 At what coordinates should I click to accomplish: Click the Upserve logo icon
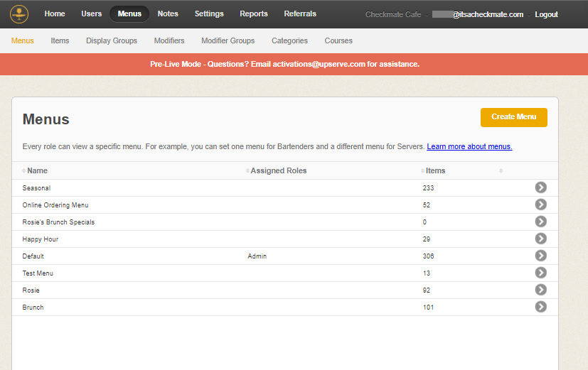click(x=19, y=14)
